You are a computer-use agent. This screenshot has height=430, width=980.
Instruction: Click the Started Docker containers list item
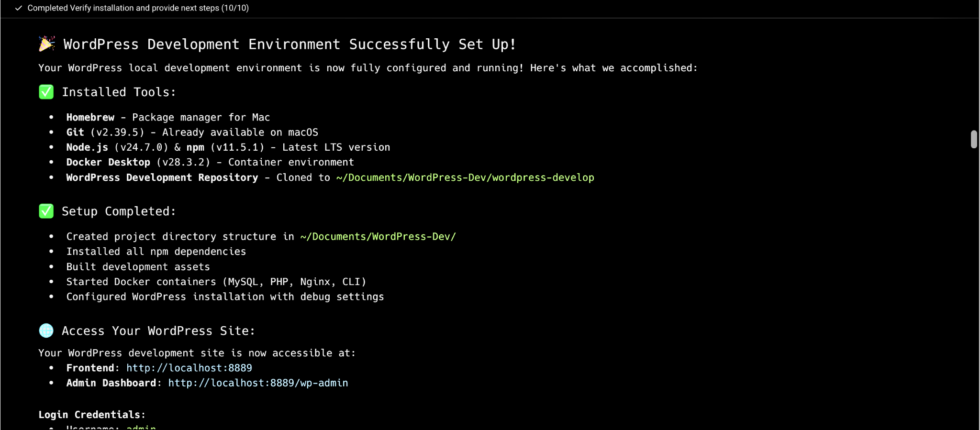pyautogui.click(x=216, y=282)
